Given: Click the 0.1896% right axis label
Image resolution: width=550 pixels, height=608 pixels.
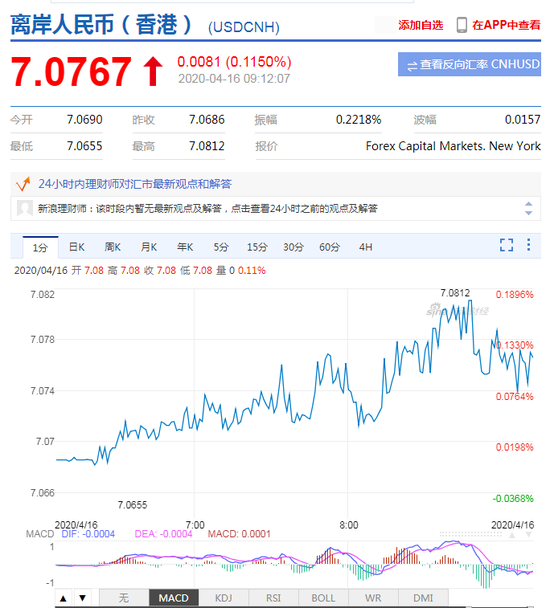Looking at the screenshot, I should 514,295.
